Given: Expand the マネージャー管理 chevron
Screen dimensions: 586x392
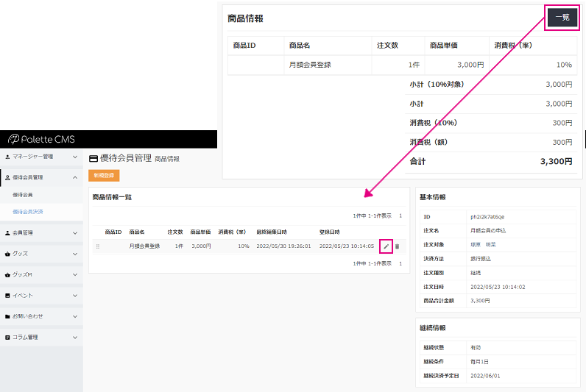Looking at the screenshot, I should coord(75,157).
